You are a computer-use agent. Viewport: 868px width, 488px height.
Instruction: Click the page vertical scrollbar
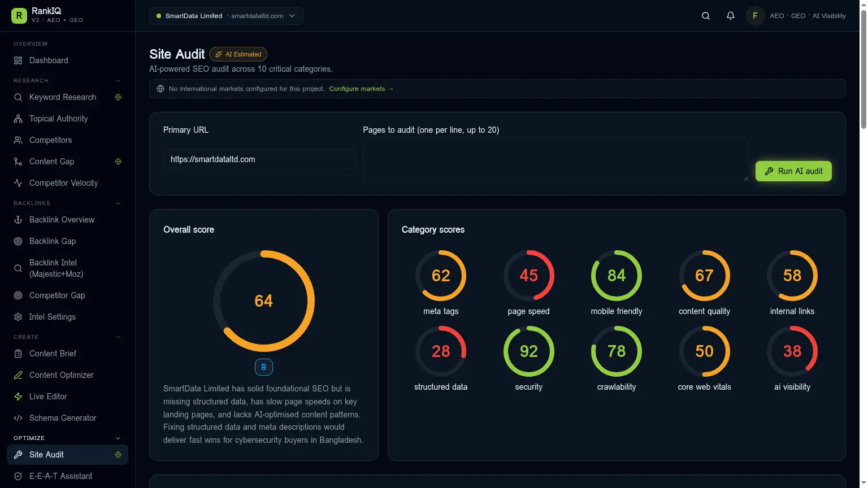(x=863, y=69)
